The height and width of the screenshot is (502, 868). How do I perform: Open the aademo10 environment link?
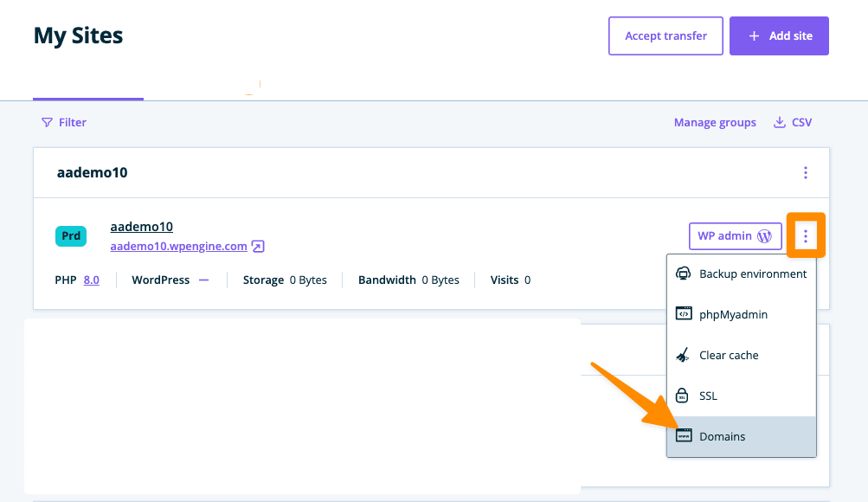coord(141,226)
